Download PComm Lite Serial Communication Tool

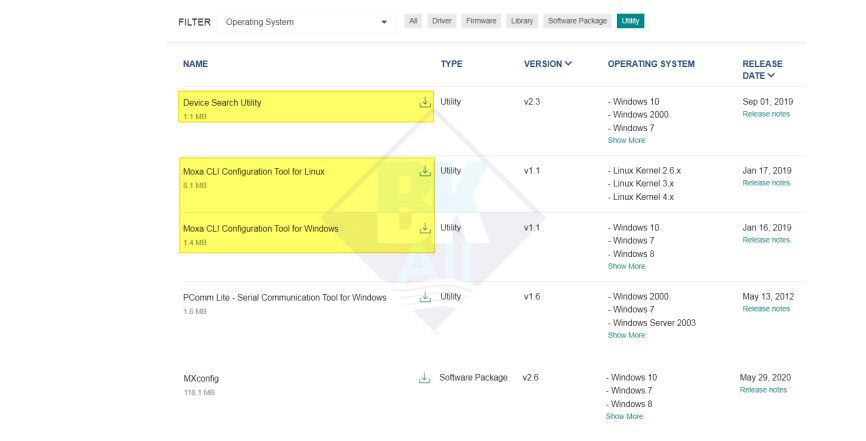[425, 297]
